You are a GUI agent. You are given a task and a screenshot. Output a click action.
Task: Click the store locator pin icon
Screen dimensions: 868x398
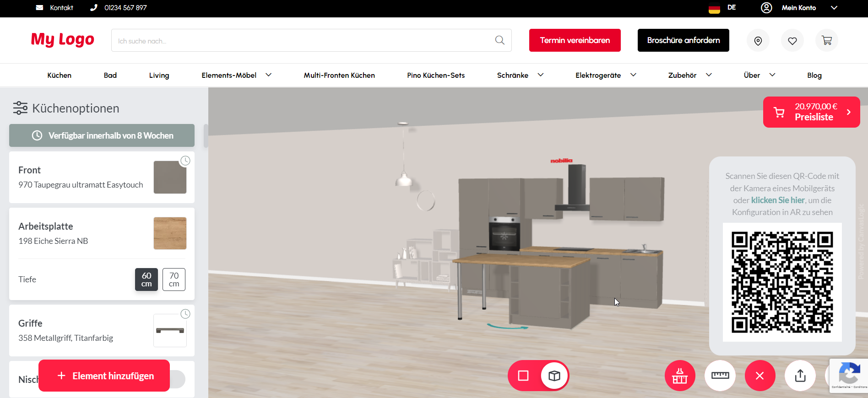point(758,41)
